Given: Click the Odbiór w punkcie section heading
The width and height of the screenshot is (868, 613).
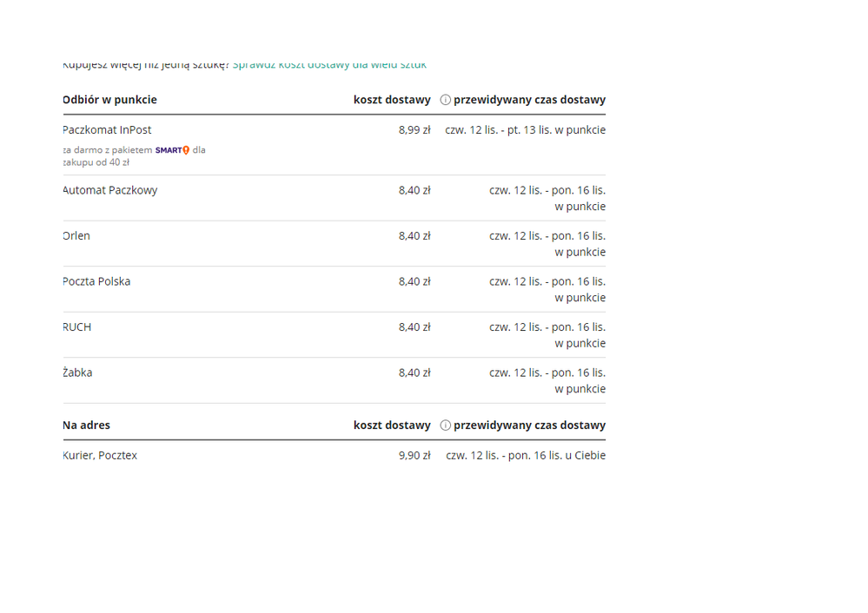Looking at the screenshot, I should pos(110,100).
